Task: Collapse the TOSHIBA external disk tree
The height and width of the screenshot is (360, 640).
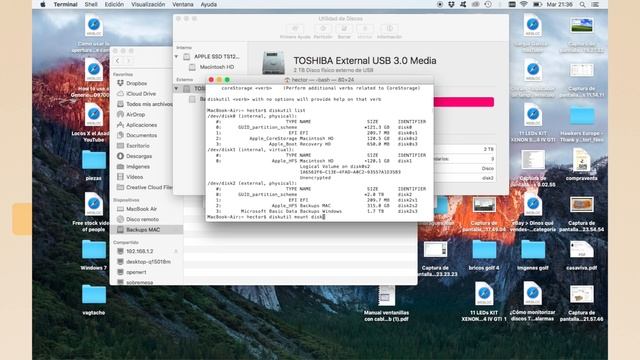Action: (176, 88)
